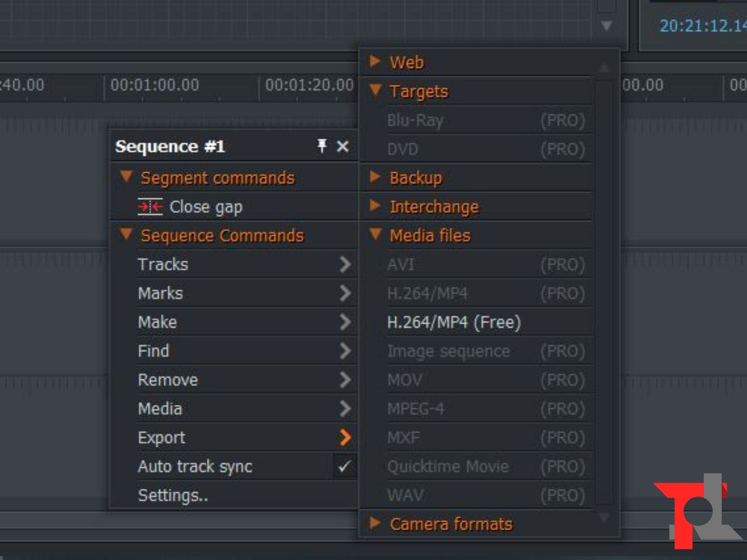The width and height of the screenshot is (747, 560).
Task: Toggle the Auto track sync checkbox
Action: [345, 466]
